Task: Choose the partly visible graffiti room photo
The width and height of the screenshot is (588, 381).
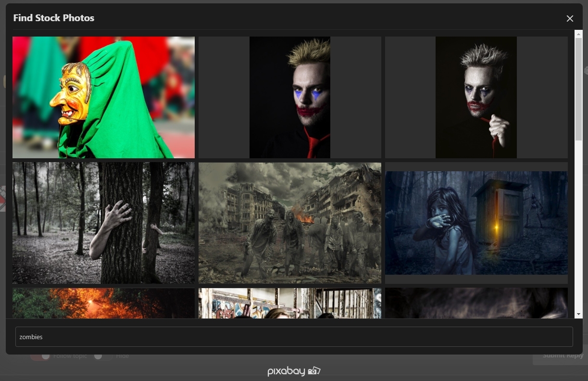Action: click(x=290, y=303)
